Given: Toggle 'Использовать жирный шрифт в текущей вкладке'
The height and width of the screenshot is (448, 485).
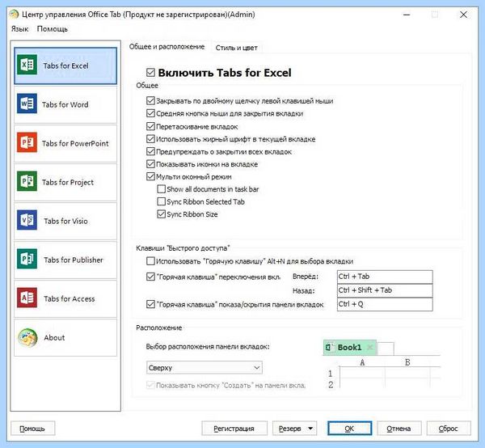Looking at the screenshot, I should click(150, 139).
